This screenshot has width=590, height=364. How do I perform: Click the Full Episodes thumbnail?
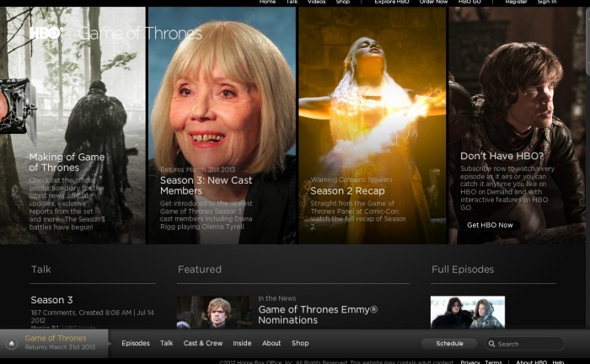(468, 312)
